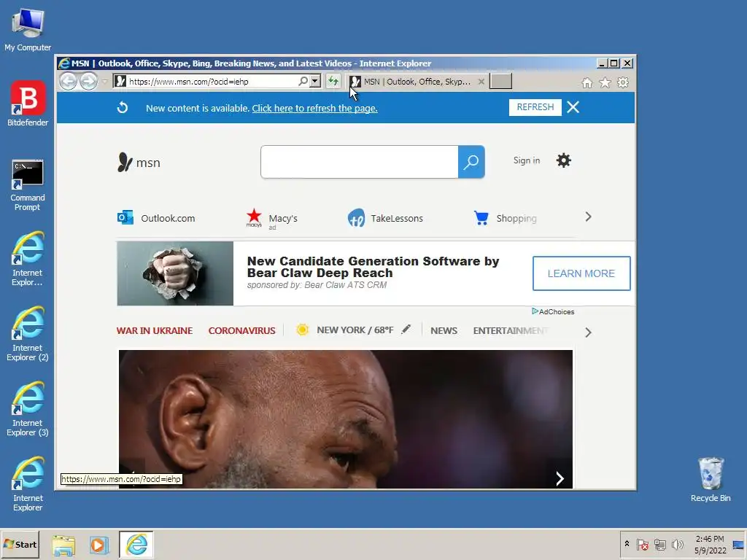The height and width of the screenshot is (560, 747).
Task: Edit weather location with pencil icon
Action: coord(406,329)
